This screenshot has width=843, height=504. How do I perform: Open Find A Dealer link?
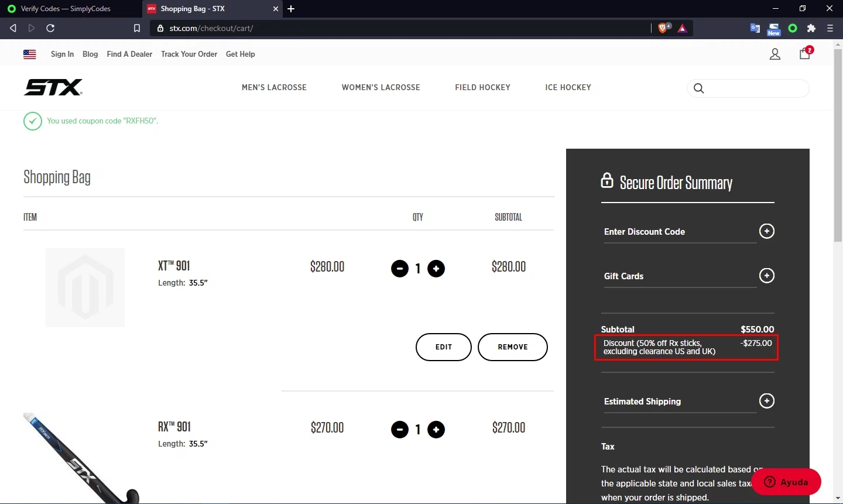tap(129, 54)
